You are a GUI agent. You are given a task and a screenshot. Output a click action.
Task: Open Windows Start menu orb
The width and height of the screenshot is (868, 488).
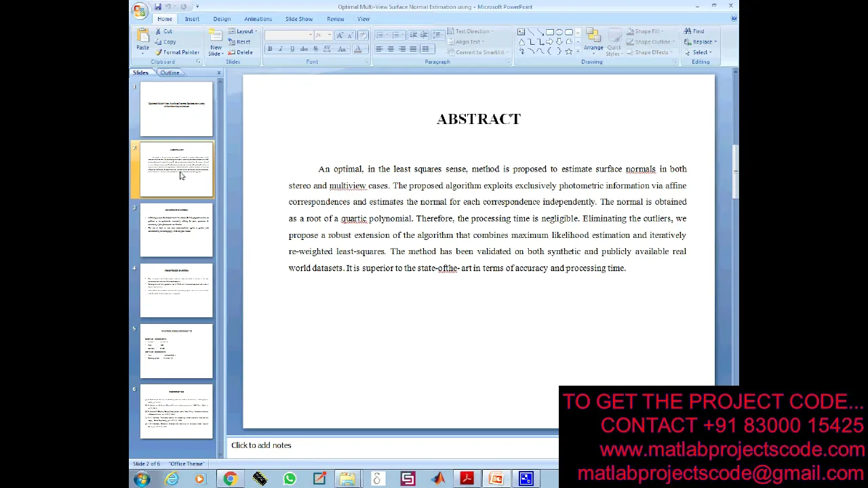tap(142, 479)
